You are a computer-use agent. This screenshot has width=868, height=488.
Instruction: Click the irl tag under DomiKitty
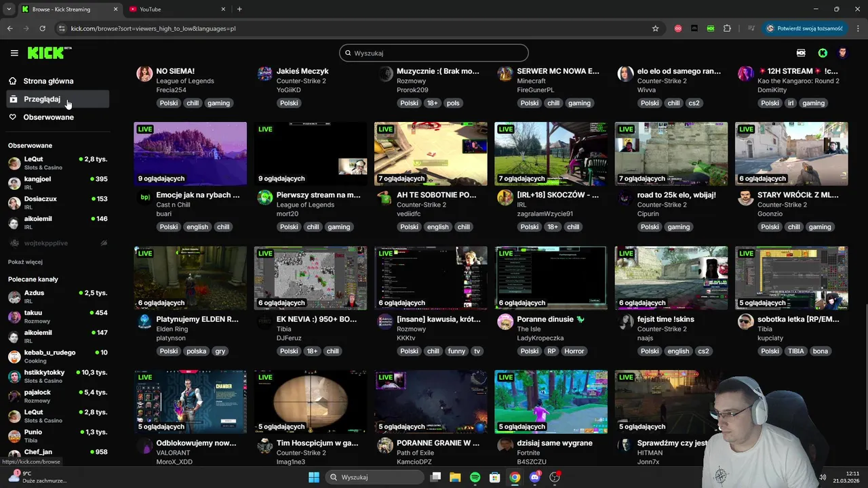click(791, 103)
